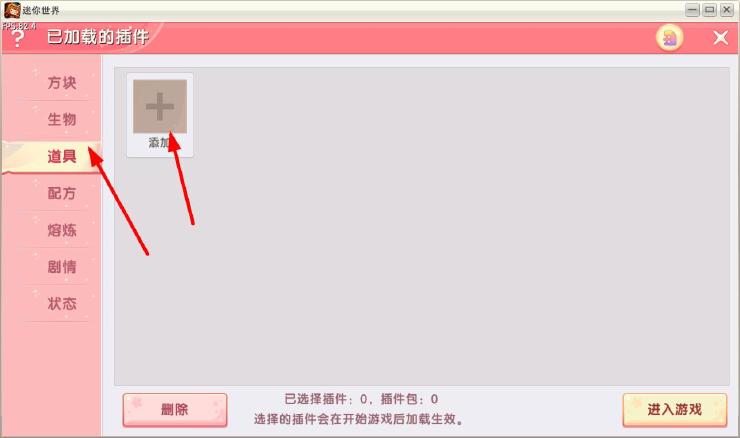
Task: Close the 已加载的插件 panel with white X
Action: [x=721, y=38]
